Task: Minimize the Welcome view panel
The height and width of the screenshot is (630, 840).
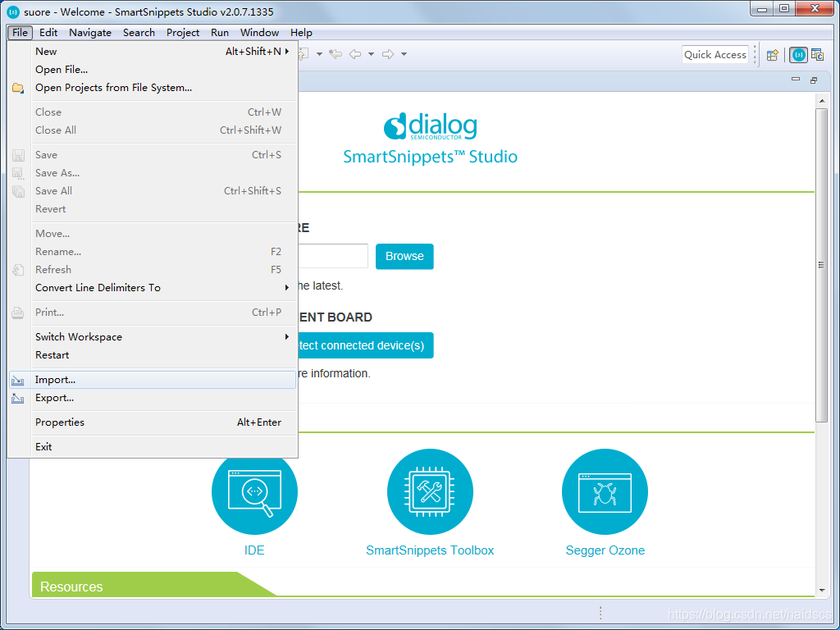Action: pyautogui.click(x=796, y=80)
